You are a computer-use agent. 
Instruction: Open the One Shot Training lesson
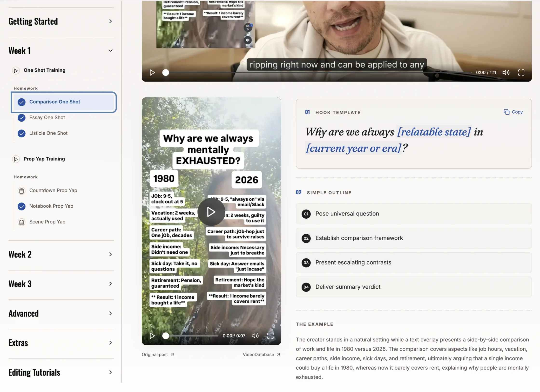(x=44, y=70)
